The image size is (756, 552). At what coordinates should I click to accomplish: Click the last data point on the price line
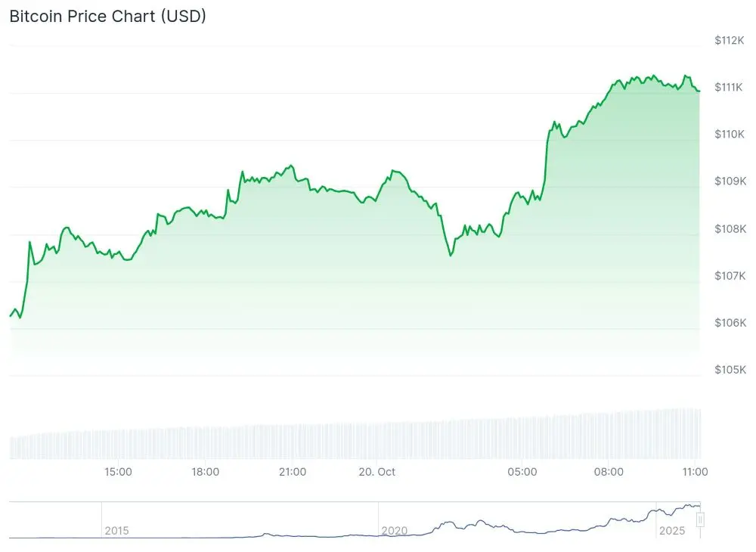(699, 91)
